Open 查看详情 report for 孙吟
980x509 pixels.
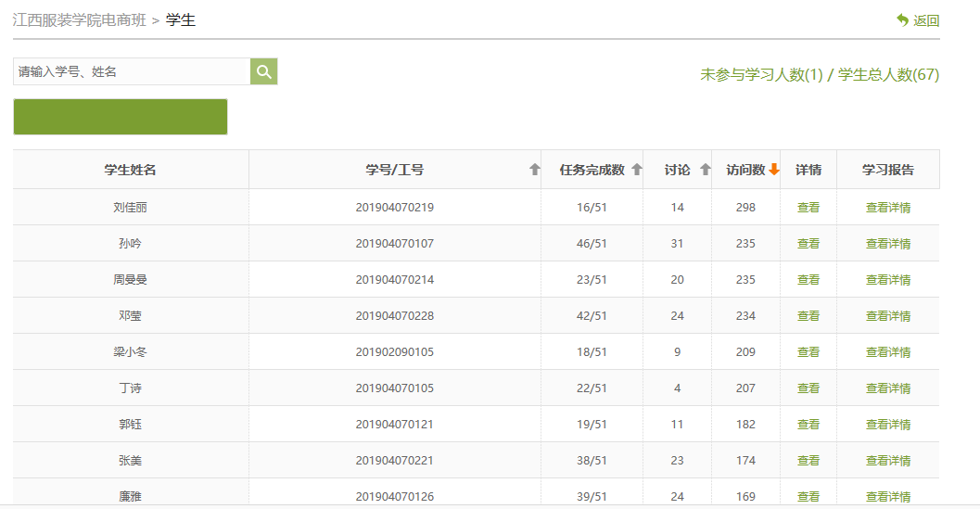[x=887, y=244]
